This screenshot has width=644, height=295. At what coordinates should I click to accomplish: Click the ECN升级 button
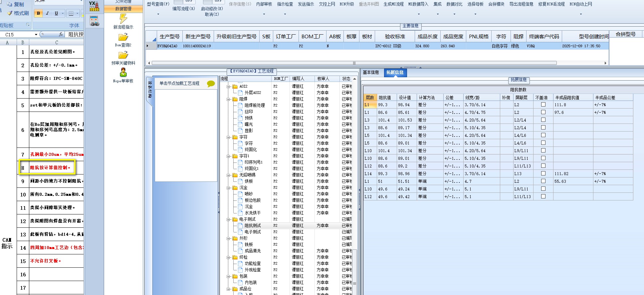coord(347,4)
